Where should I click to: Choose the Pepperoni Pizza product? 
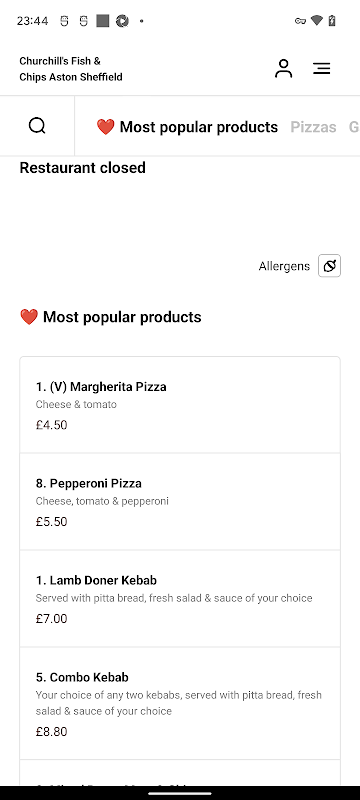coord(180,502)
